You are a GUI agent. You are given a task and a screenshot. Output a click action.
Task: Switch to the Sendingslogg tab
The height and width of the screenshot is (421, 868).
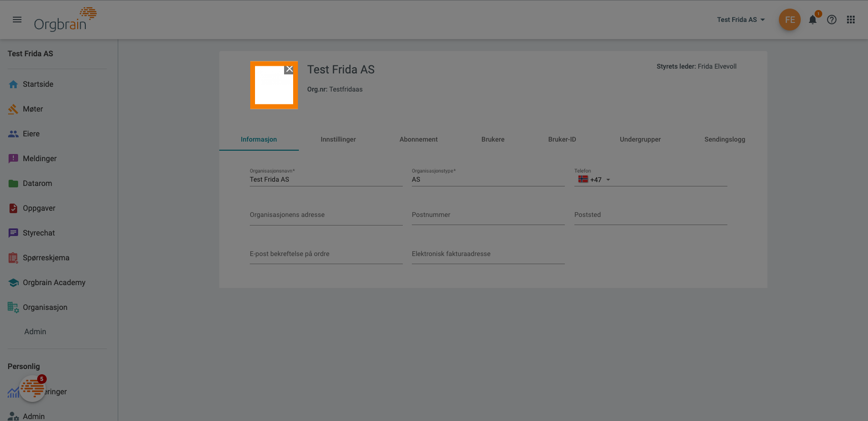[725, 139]
